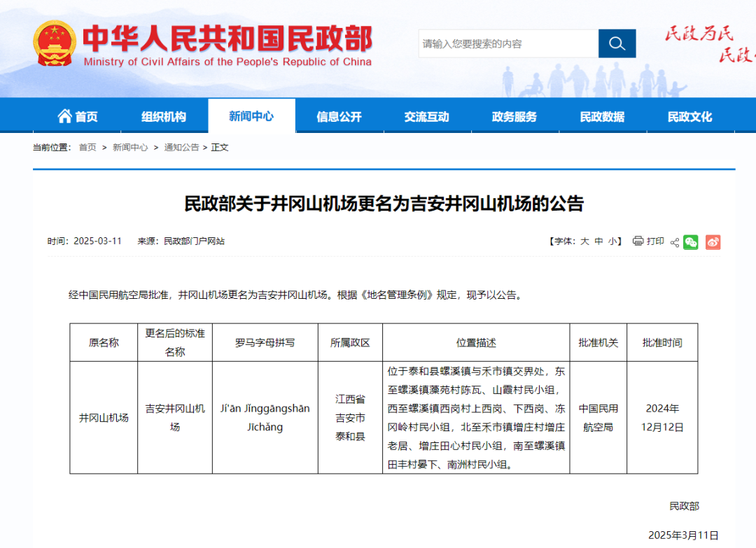Screen dimensions: 756x548
Task: Click the article title heading
Action: [384, 204]
